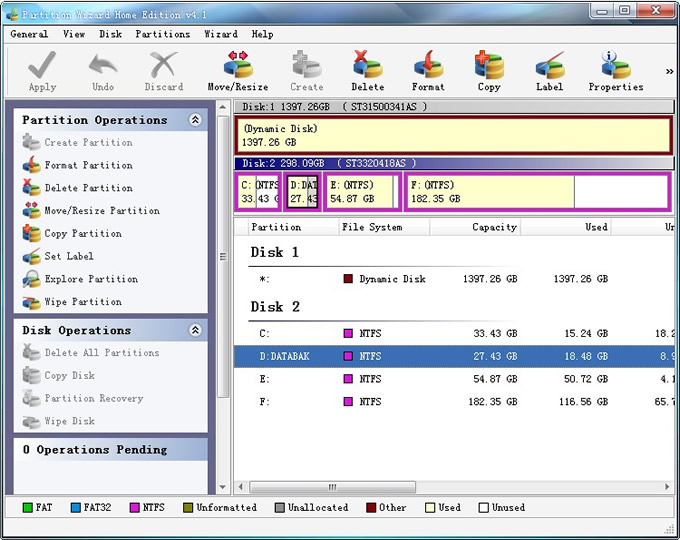Screen dimensions: 680x540
Task: Open the View menu
Action: click(74, 34)
